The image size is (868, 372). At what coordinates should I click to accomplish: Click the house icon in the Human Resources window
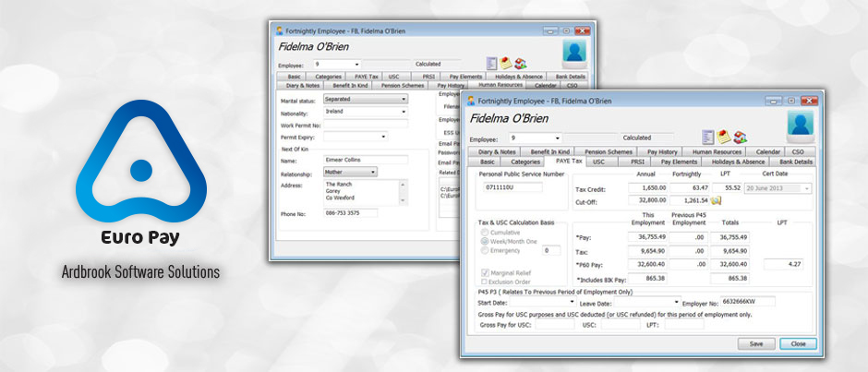[520, 64]
